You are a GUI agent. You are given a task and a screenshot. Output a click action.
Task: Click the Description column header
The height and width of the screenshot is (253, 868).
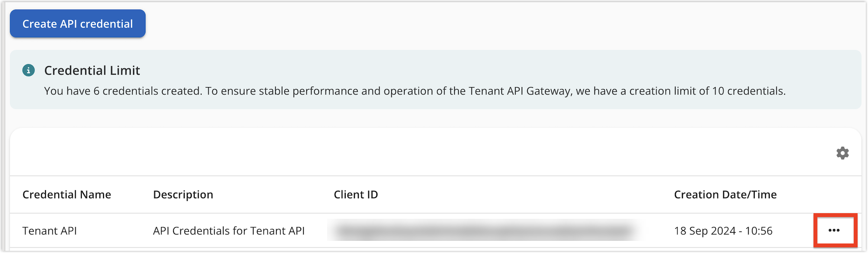(x=183, y=195)
